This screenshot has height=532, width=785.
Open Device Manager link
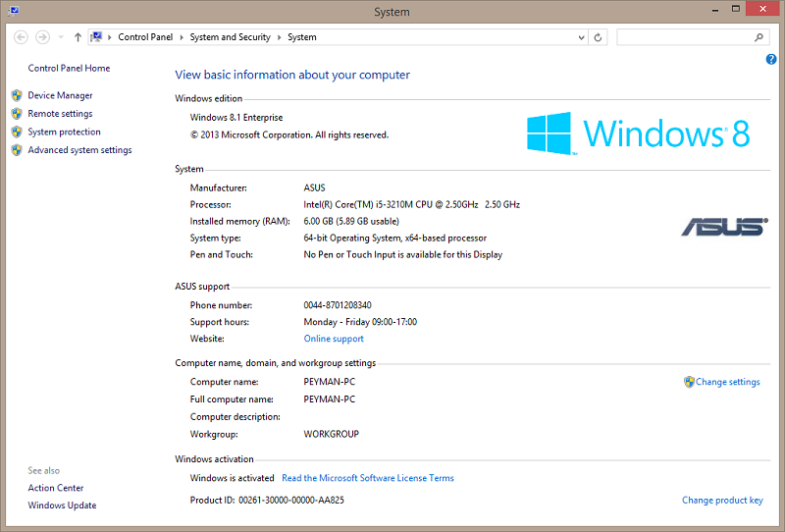click(x=60, y=95)
